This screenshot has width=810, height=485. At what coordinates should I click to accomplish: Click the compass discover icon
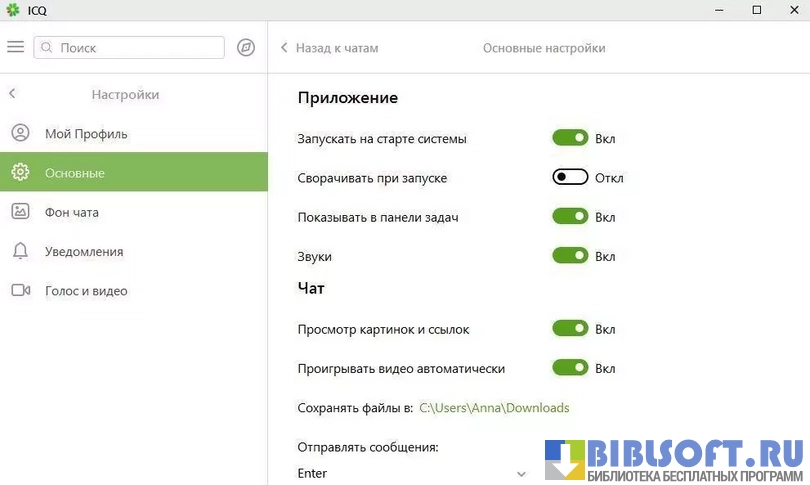click(x=246, y=48)
